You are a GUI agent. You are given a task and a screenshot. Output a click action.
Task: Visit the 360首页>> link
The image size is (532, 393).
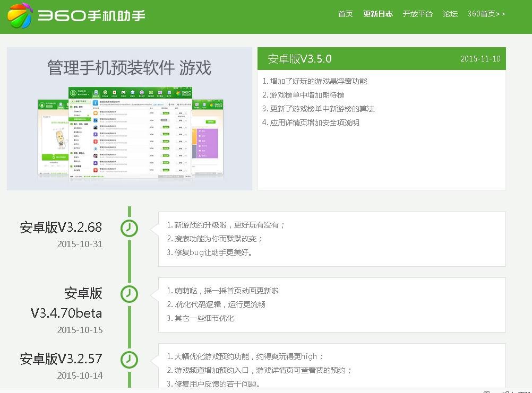(486, 14)
